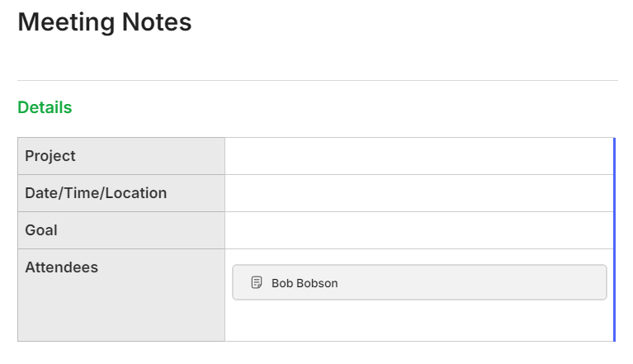Click the word Meeting in the title
The width and height of the screenshot is (633, 364).
pos(66,22)
